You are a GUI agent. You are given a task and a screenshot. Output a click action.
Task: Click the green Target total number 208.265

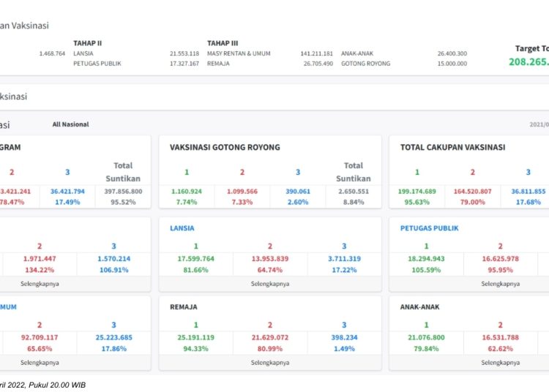529,62
